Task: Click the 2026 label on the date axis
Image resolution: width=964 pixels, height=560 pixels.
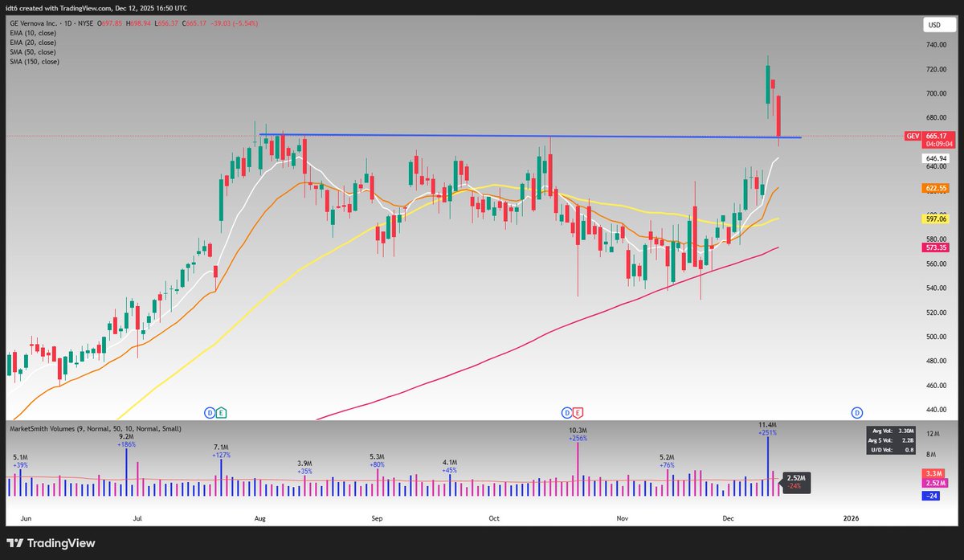Action: [x=850, y=518]
